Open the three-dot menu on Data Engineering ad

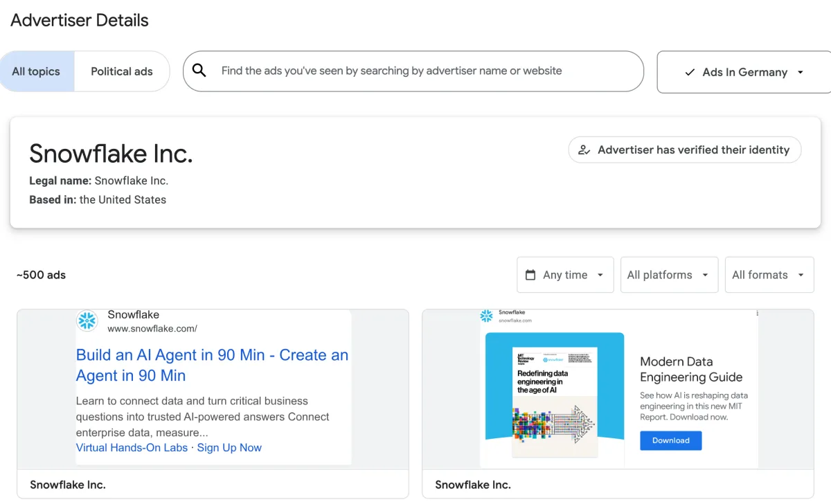pos(757,314)
